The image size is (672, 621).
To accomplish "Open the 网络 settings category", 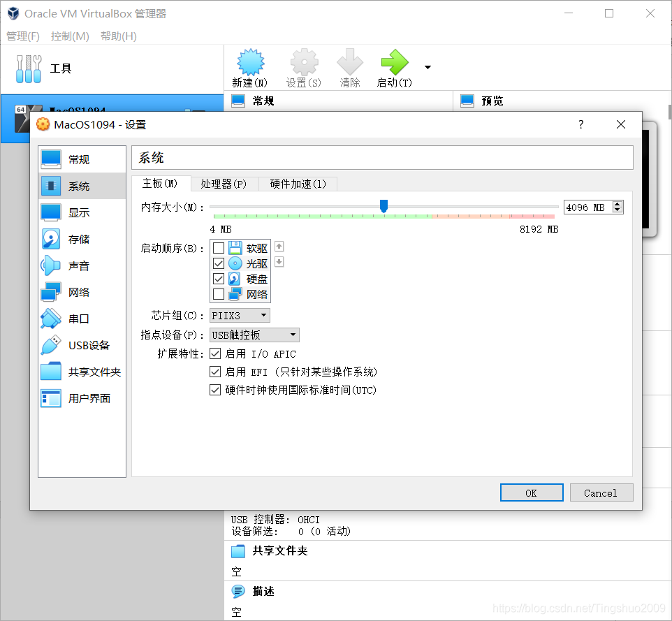I will 82,292.
